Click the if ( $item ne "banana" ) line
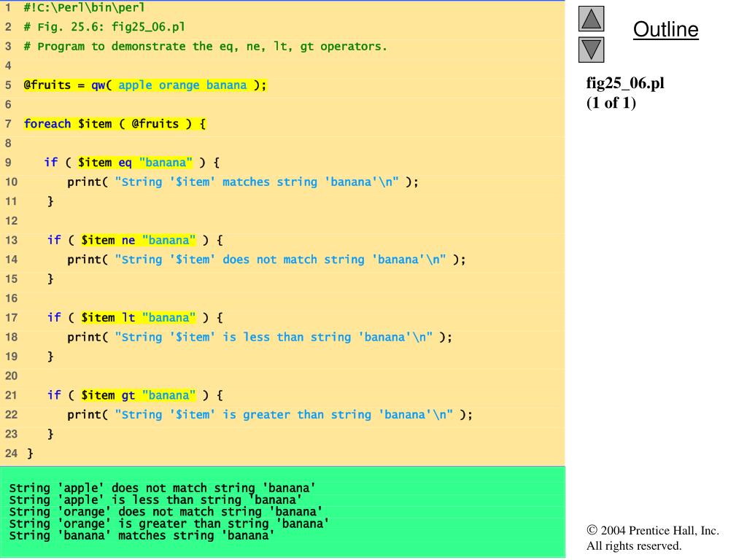Viewport: 747px width, 560px height. [x=135, y=240]
